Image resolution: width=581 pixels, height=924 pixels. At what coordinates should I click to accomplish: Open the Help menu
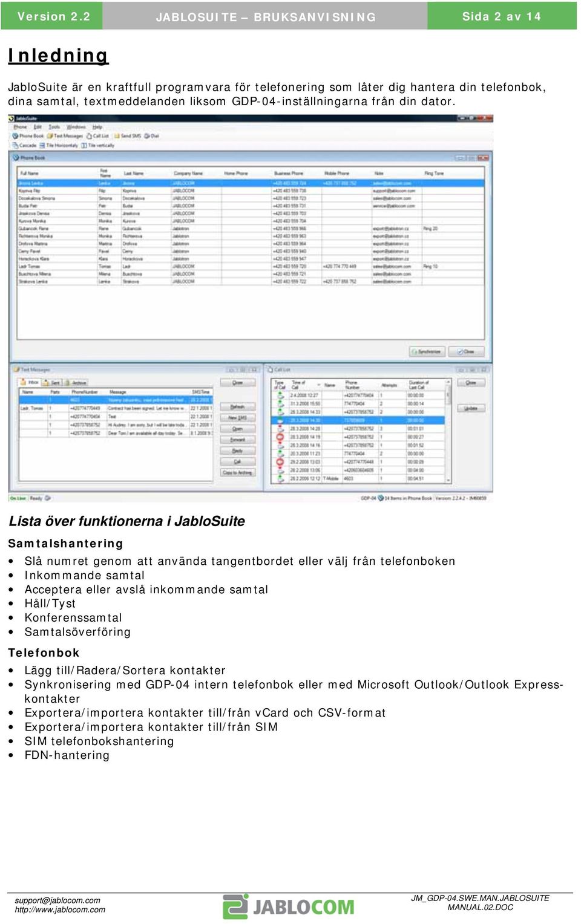97,127
